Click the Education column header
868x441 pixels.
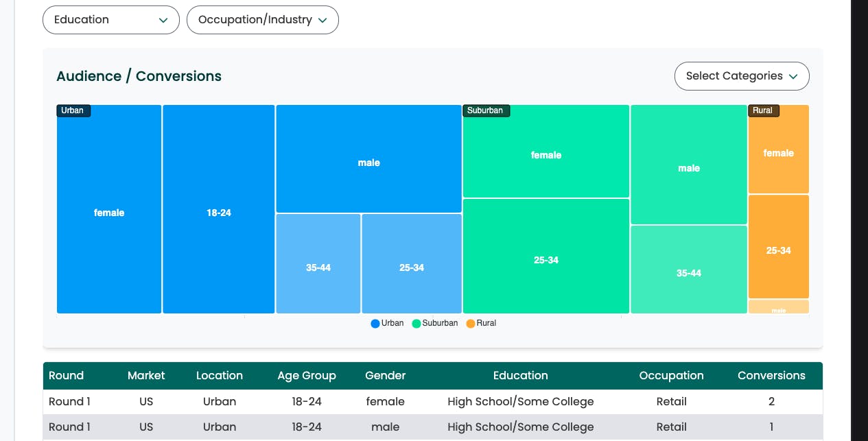pos(520,376)
